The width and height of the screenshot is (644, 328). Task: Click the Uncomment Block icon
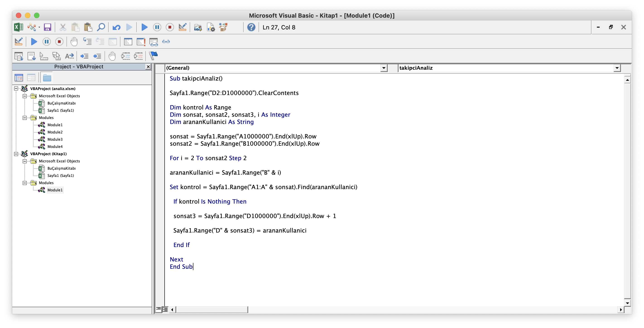(x=138, y=56)
